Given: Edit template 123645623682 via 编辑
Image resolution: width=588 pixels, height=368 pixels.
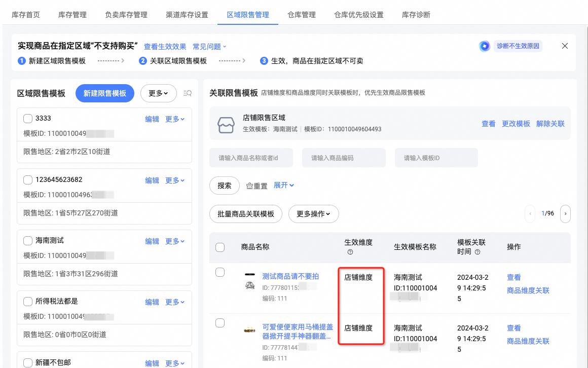Looking at the screenshot, I should click(x=152, y=180).
